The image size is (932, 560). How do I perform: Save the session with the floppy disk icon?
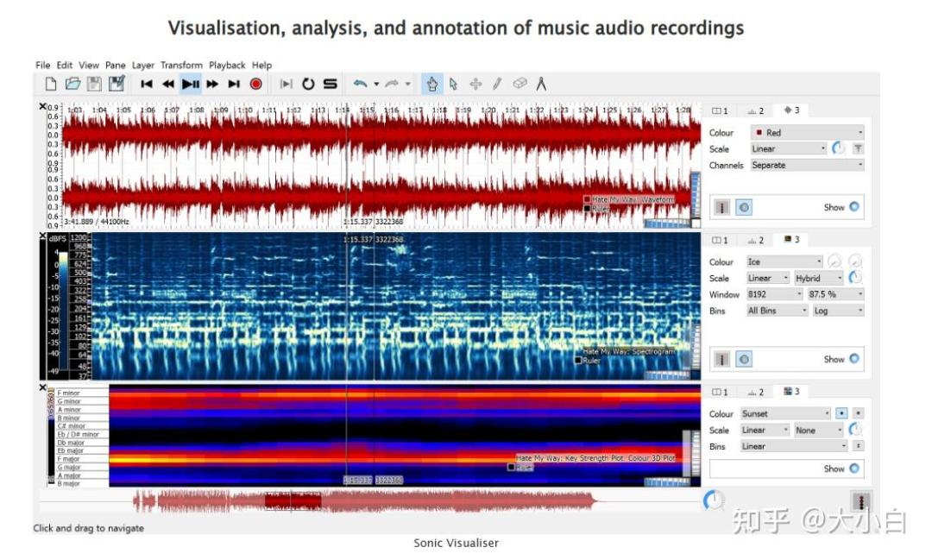tap(94, 84)
